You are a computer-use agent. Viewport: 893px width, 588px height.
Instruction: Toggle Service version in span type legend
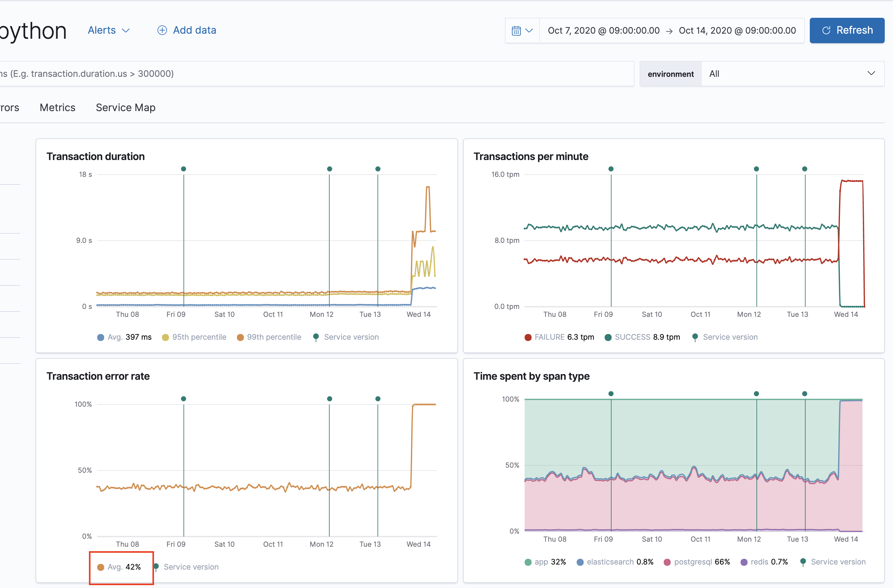833,562
